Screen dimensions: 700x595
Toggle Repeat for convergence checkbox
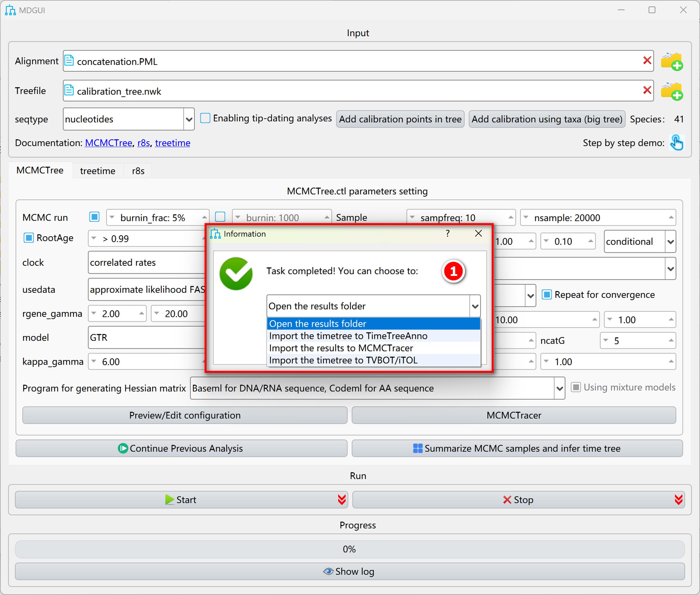coord(547,295)
